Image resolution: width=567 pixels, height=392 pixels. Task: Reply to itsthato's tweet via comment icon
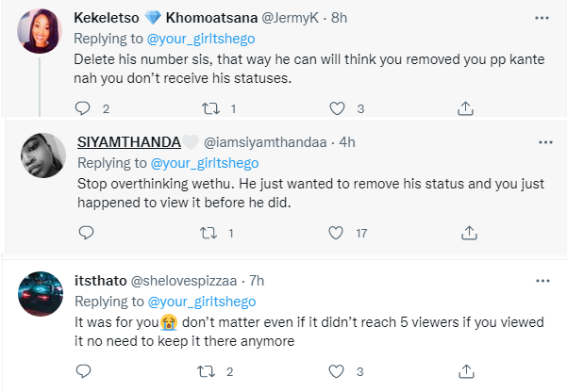[x=84, y=371]
